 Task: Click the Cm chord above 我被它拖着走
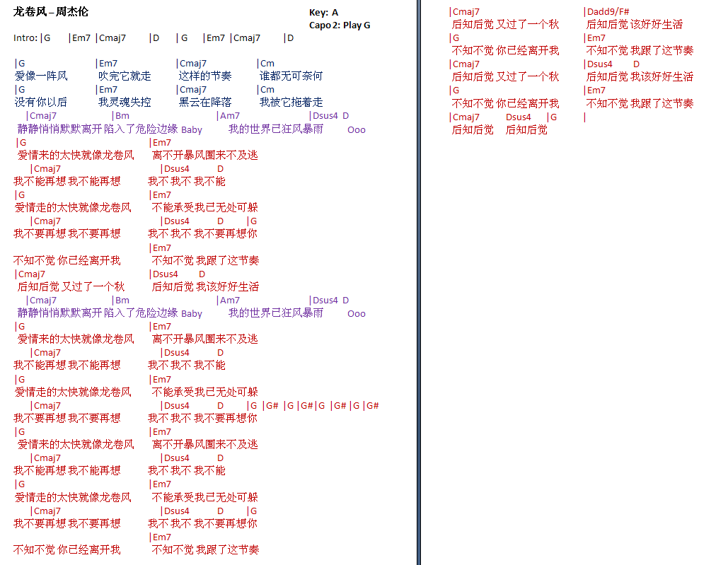(267, 90)
